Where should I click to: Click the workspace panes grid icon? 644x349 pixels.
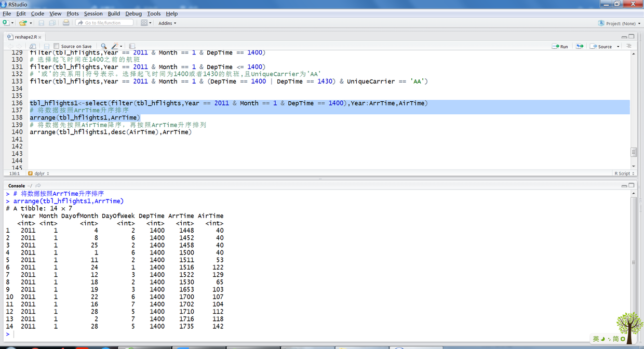(144, 23)
